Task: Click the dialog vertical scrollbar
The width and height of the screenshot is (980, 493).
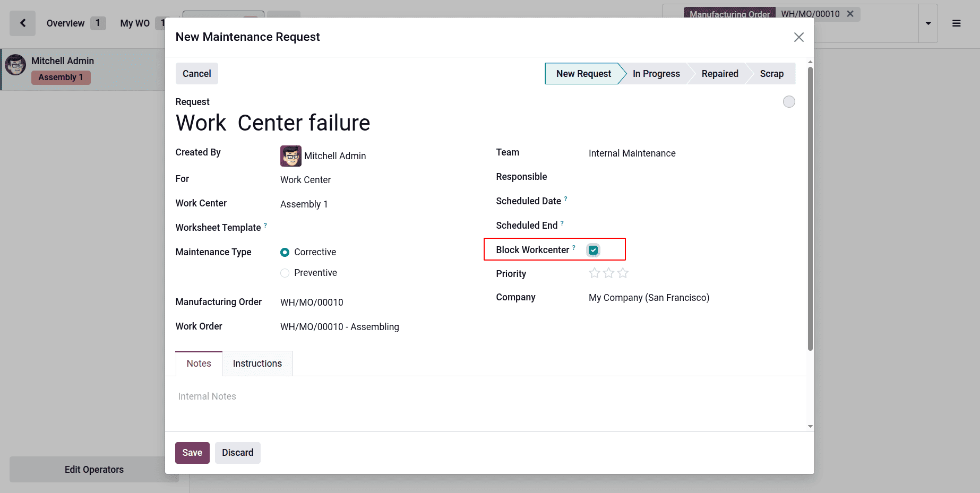Action: point(810,208)
